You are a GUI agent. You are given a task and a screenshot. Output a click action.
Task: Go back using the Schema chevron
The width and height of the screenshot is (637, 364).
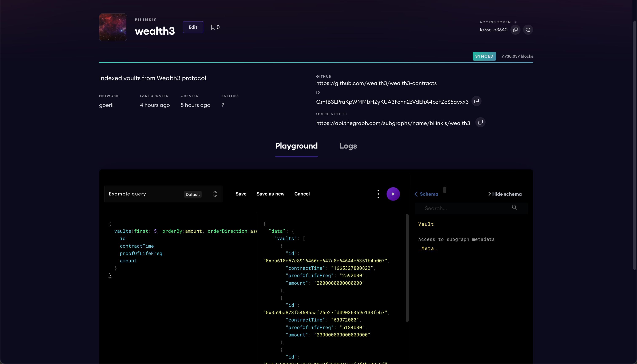click(416, 194)
